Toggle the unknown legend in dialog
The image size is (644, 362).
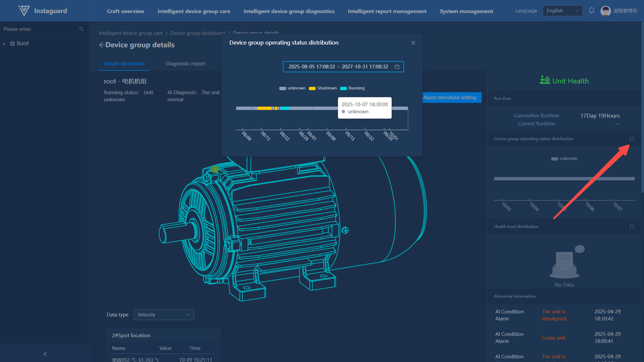[x=292, y=88]
